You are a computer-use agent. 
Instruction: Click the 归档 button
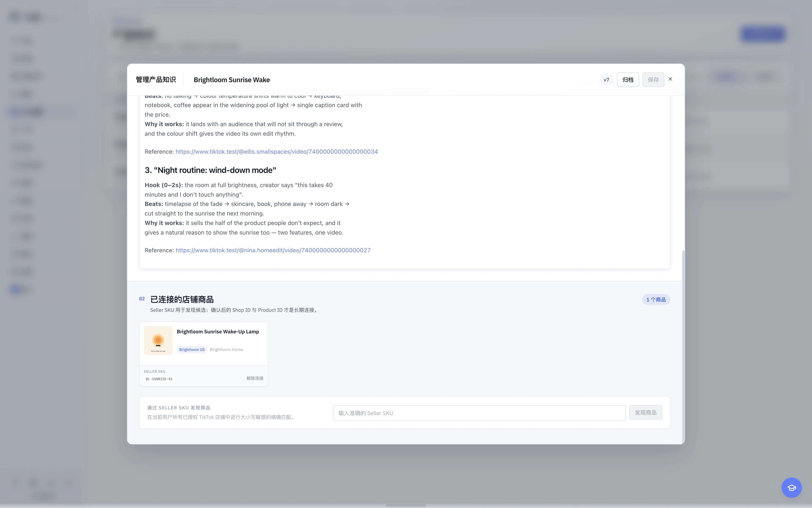628,80
